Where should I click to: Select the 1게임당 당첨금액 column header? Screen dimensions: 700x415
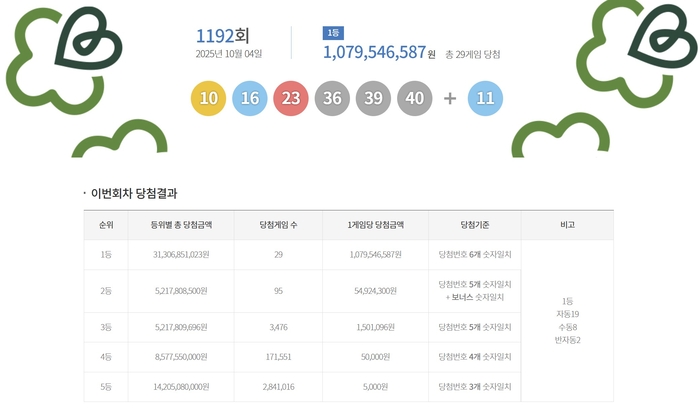pos(375,225)
